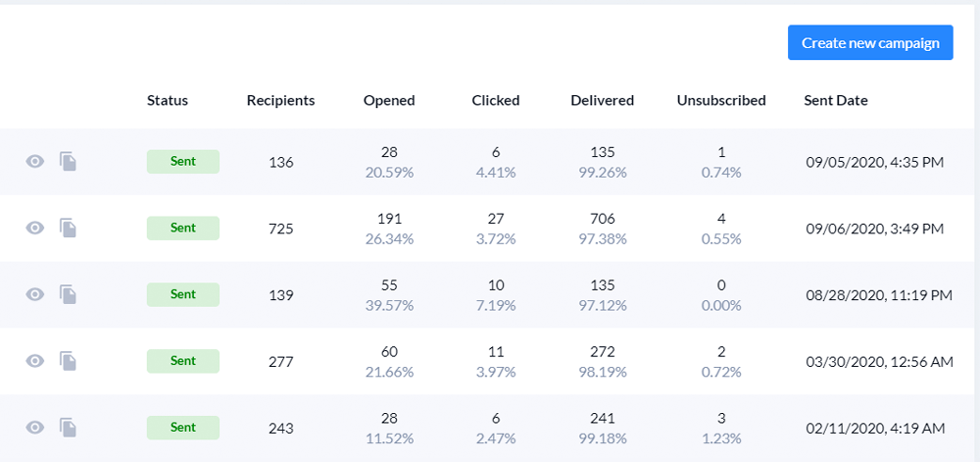Duplicate the campaign with 136 recipients
This screenshot has width=980, height=462.
(69, 161)
